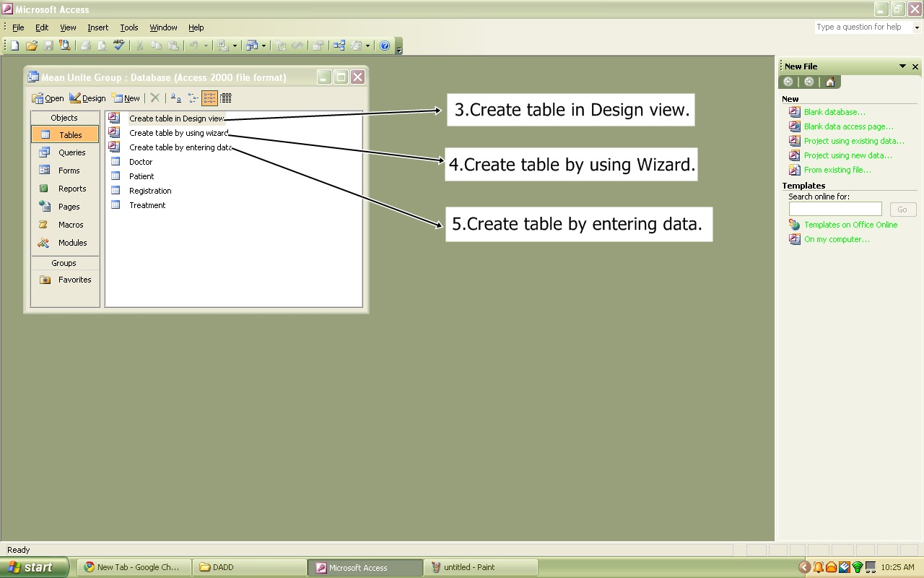Click the File Search toolbar icon

tap(65, 46)
